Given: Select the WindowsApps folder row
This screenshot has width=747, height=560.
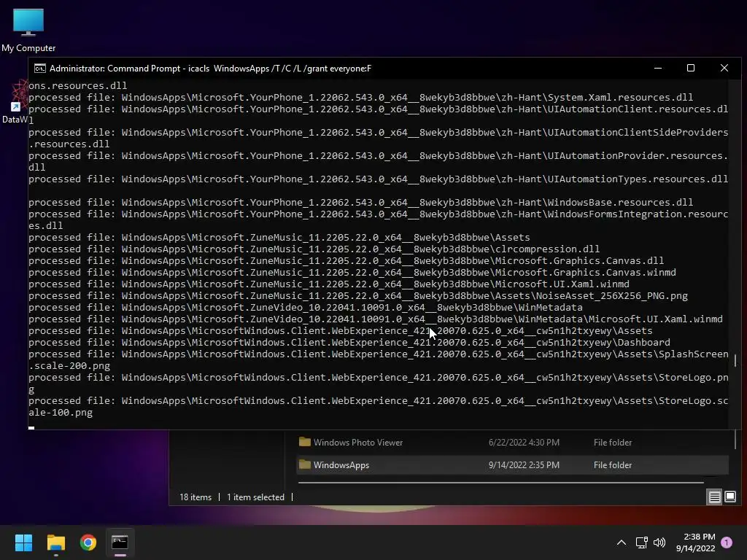Looking at the screenshot, I should 512,464.
